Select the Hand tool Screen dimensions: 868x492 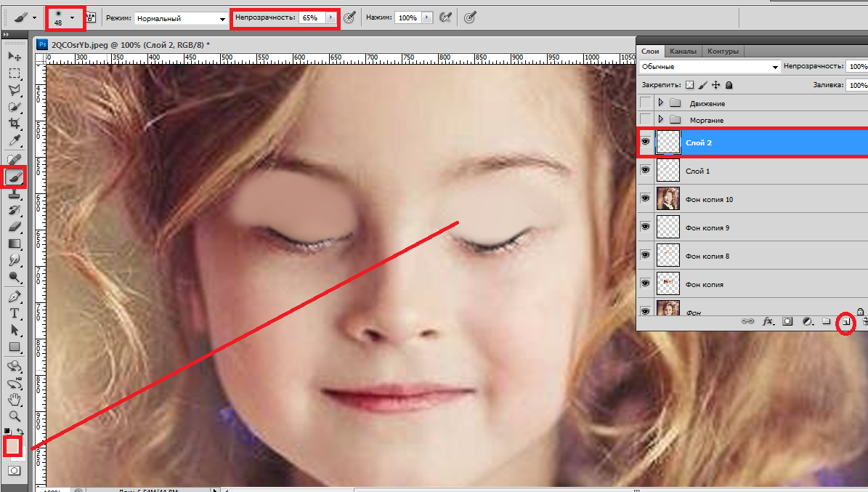(x=15, y=400)
